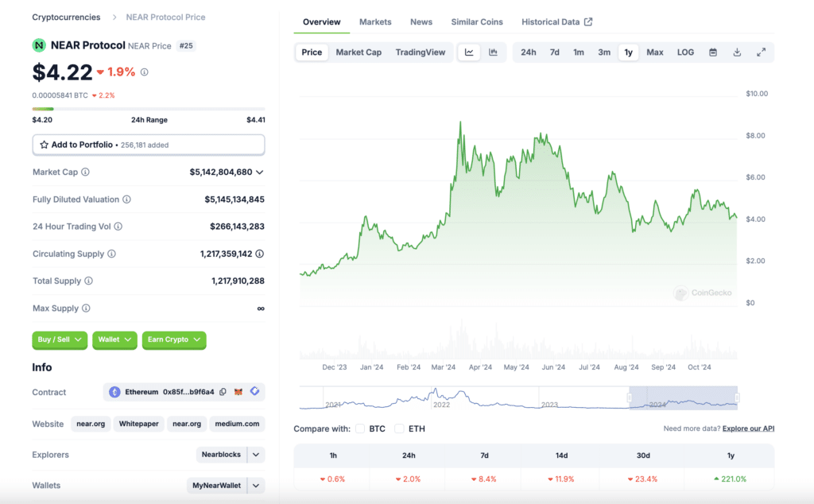Enable BTC comparison checkbox
814x504 pixels.
coord(360,428)
